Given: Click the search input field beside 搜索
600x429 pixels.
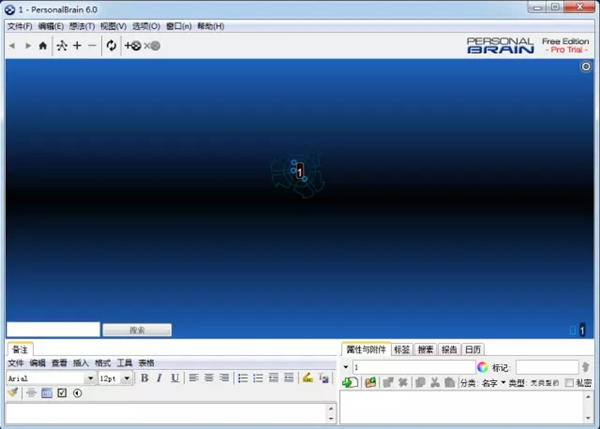Looking at the screenshot, I should (52, 329).
